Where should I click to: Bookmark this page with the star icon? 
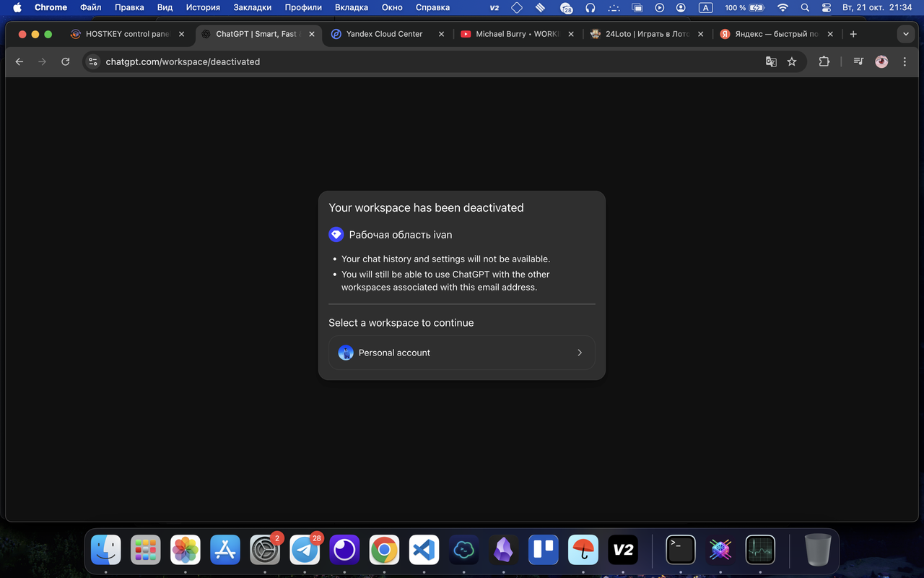(792, 61)
